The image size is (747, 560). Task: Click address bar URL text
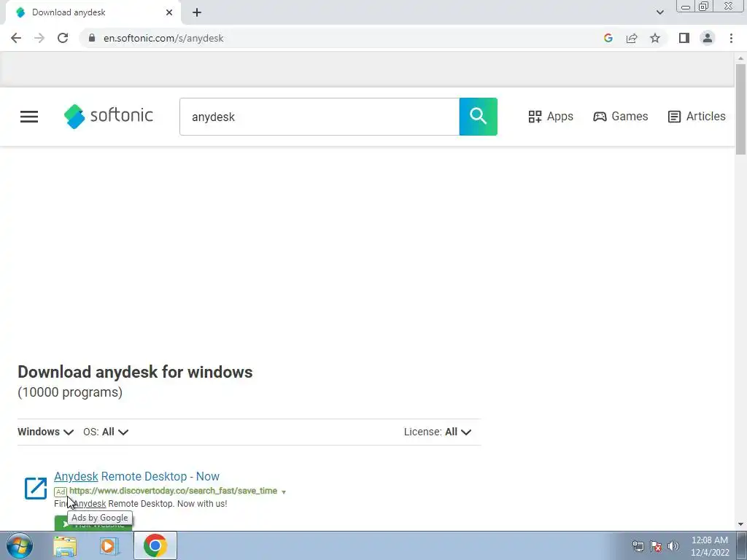tap(163, 38)
